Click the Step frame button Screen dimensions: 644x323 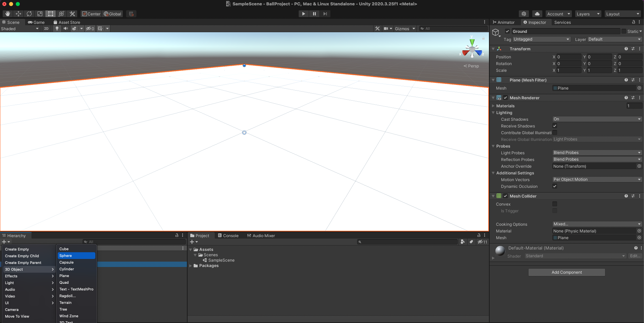pos(325,14)
